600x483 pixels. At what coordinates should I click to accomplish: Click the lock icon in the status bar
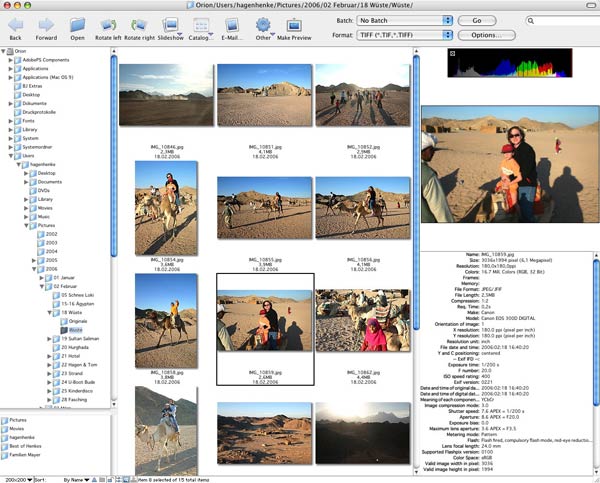point(110,480)
